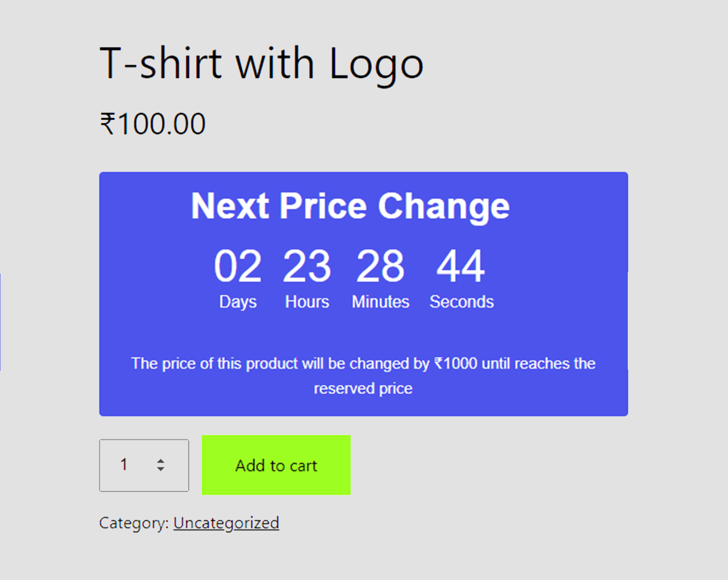Click the Days label under the countdown

[x=238, y=302]
